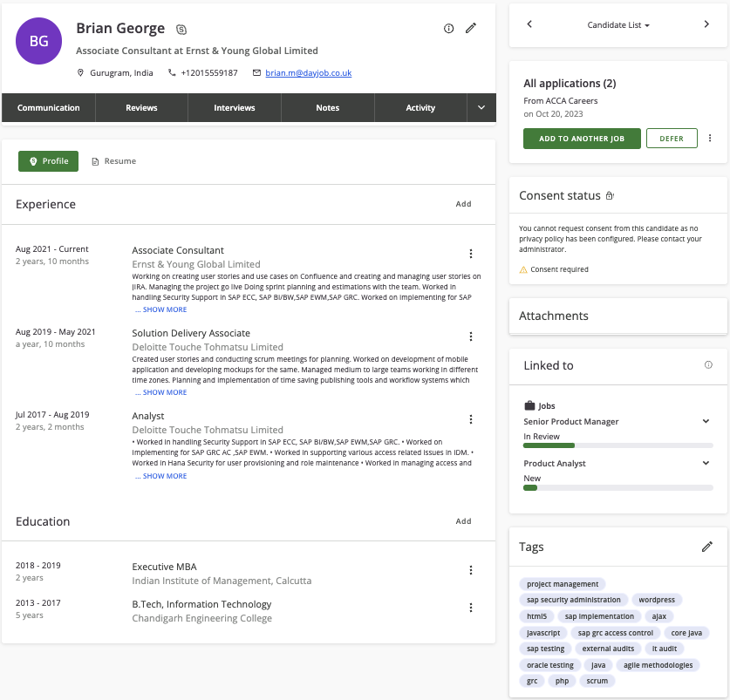Open Executive MBA education options menu
Screen dimensions: 730x700
[471, 570]
